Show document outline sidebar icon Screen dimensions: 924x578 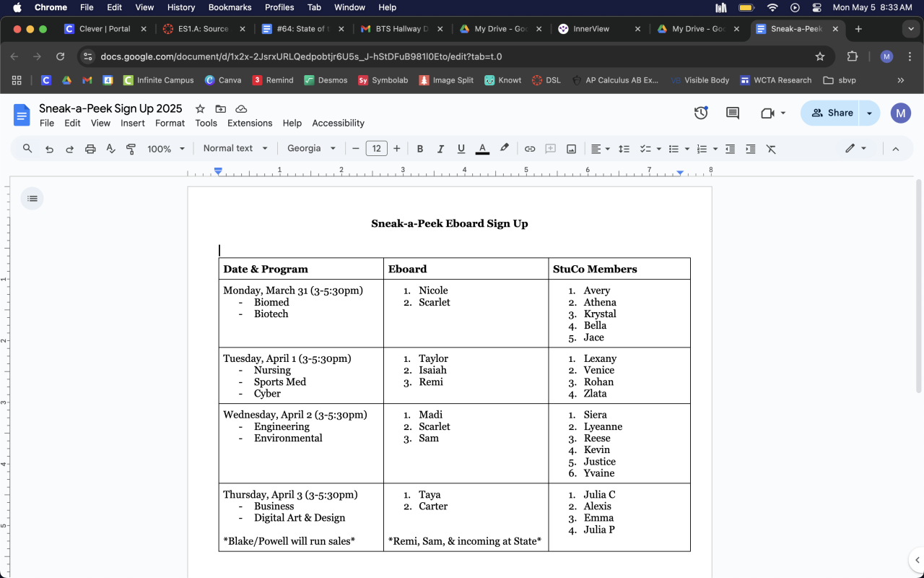[32, 199]
